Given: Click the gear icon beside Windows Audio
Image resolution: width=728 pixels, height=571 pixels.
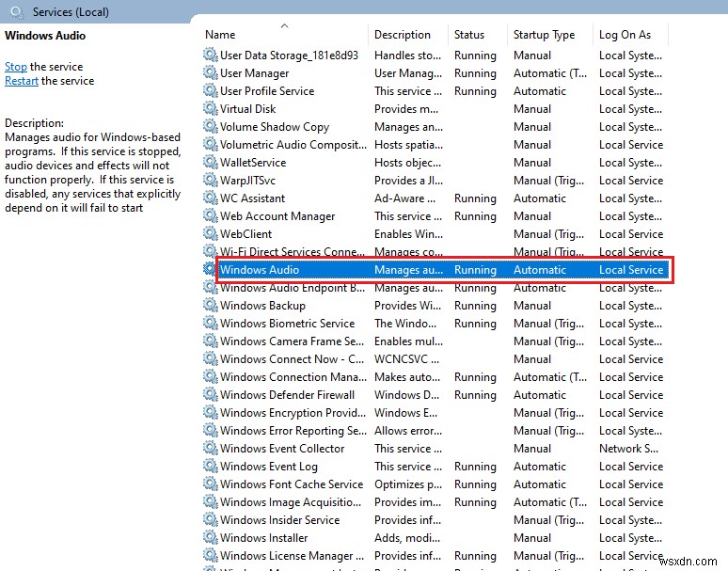Looking at the screenshot, I should point(211,269).
